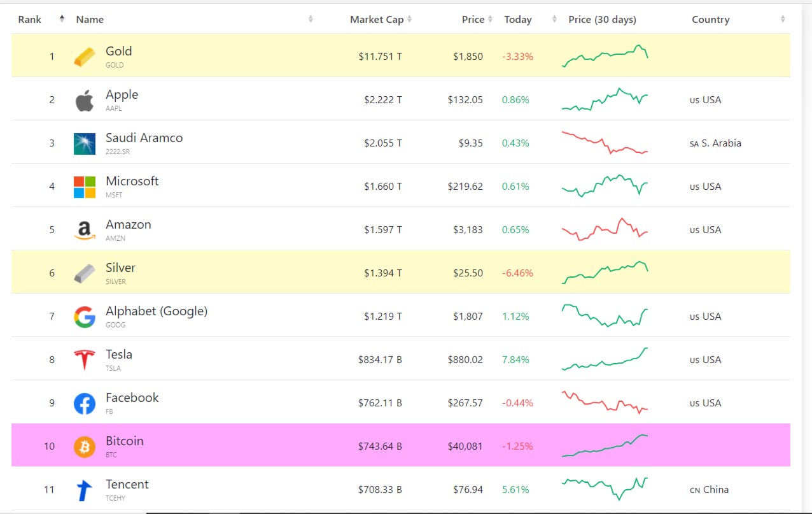Click the Country column sort arrows

coord(783,19)
